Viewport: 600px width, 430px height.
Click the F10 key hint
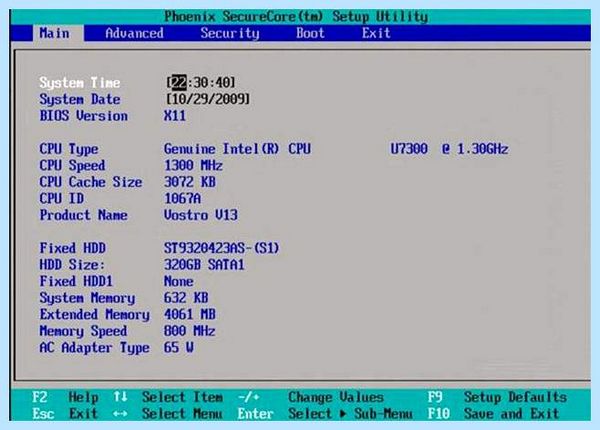click(x=439, y=414)
